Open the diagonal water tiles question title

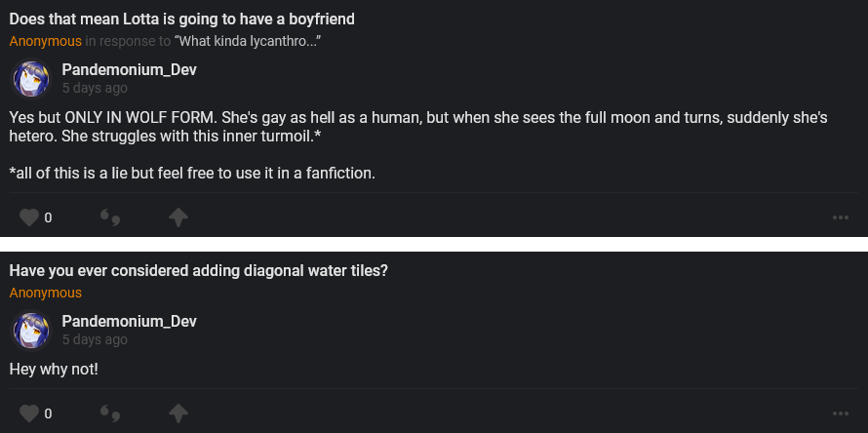(199, 271)
